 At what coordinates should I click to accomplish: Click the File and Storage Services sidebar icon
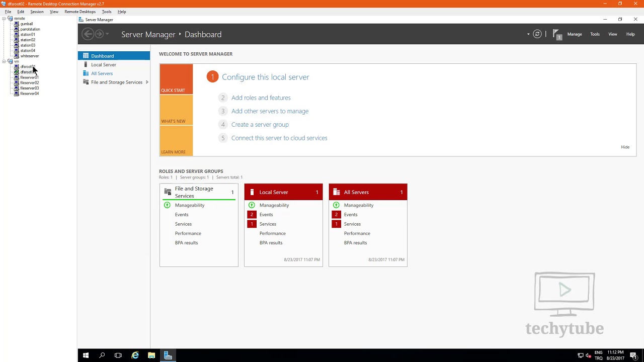point(86,82)
